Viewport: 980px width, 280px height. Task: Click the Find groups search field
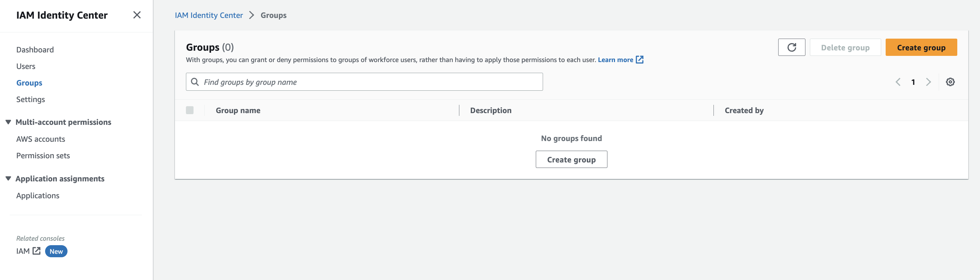pos(364,82)
